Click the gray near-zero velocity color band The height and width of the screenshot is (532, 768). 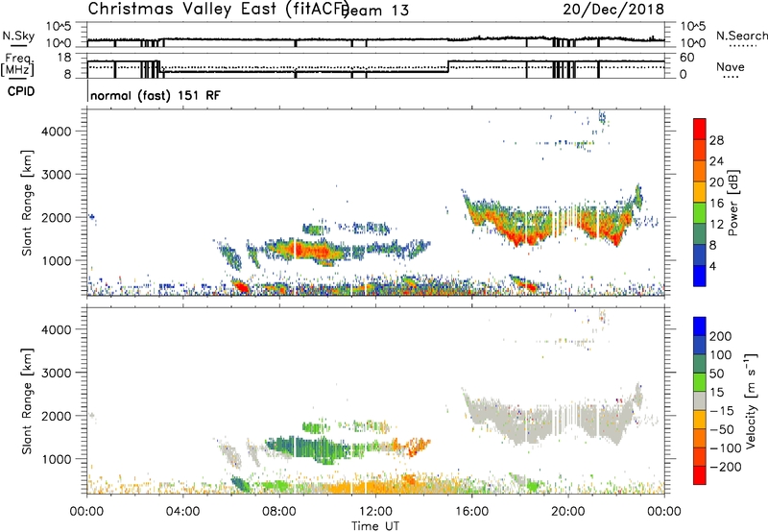pos(700,400)
